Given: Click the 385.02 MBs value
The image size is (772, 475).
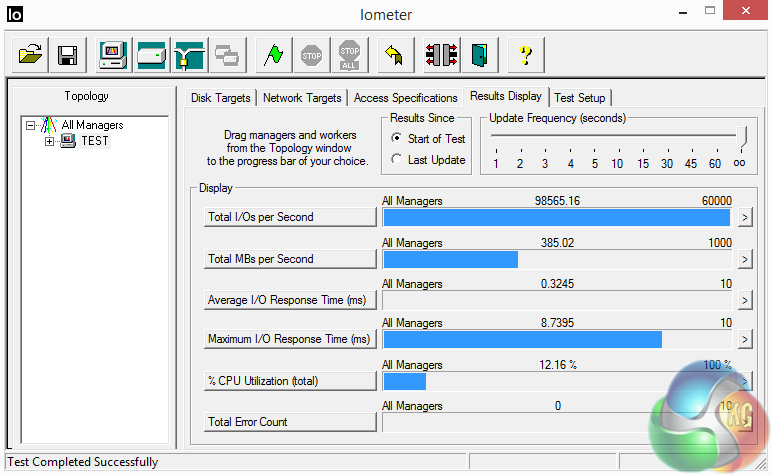Looking at the screenshot, I should [x=557, y=243].
